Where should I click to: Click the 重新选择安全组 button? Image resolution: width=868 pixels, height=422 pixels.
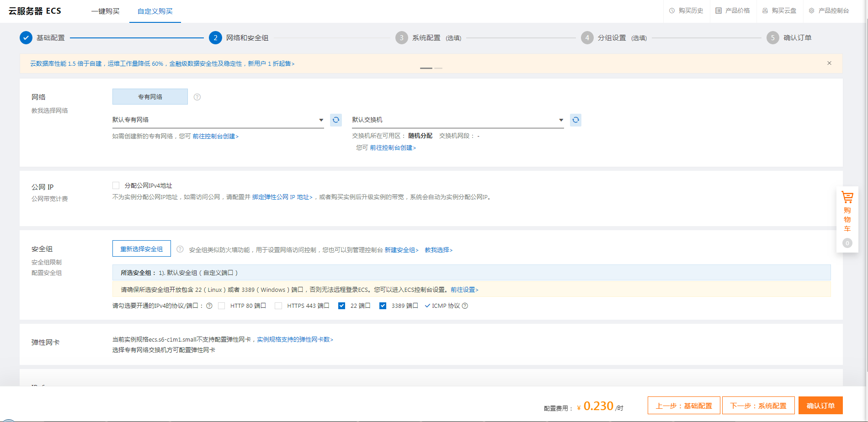142,248
